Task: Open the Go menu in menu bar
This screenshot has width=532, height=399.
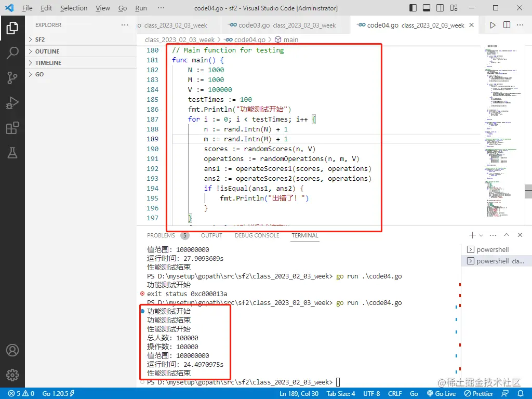Action: pos(123,8)
